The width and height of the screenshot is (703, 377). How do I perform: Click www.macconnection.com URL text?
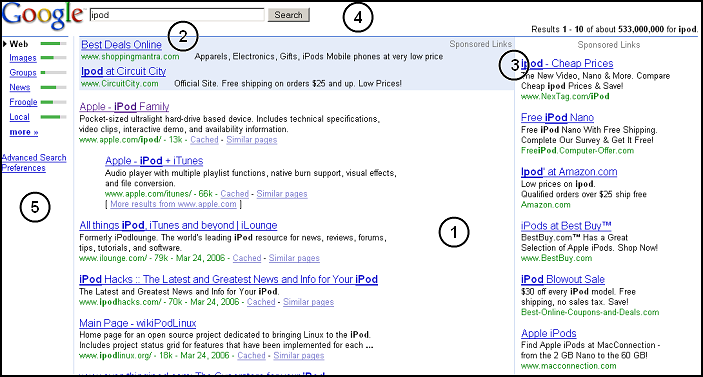pyautogui.click(x=568, y=366)
